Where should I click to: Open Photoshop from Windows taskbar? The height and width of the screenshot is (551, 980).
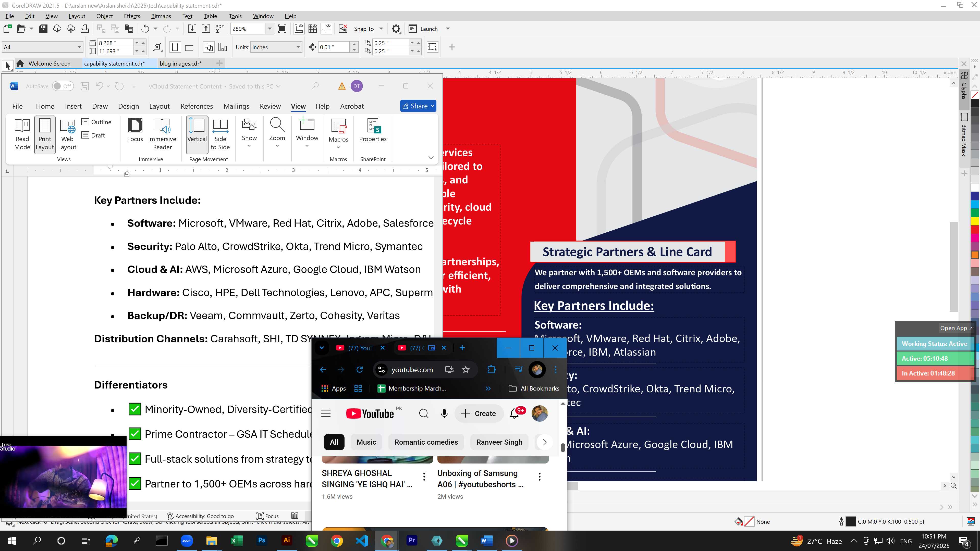click(x=261, y=540)
